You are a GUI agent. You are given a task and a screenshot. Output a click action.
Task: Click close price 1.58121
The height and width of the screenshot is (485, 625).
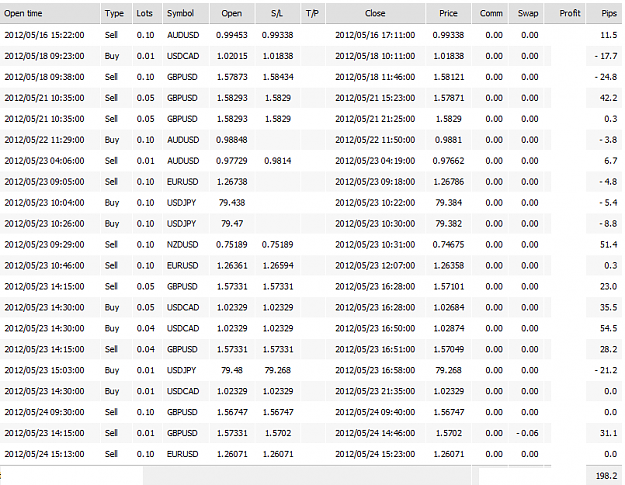click(448, 77)
